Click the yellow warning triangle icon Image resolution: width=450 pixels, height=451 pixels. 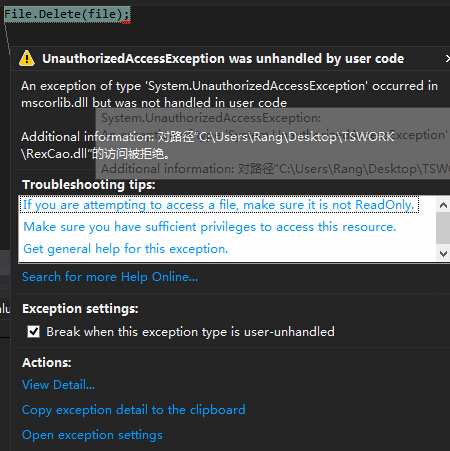27,59
